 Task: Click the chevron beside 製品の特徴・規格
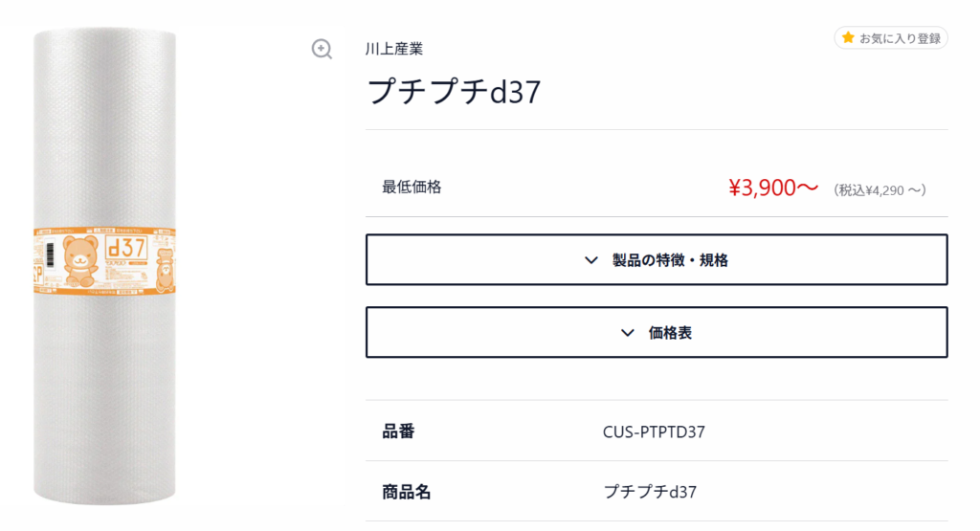591,260
